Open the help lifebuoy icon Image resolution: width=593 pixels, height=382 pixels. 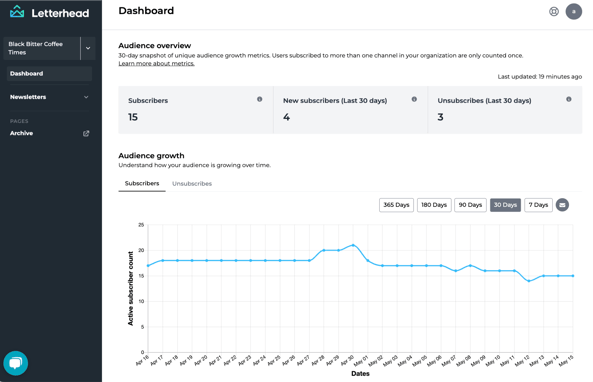[x=554, y=12]
